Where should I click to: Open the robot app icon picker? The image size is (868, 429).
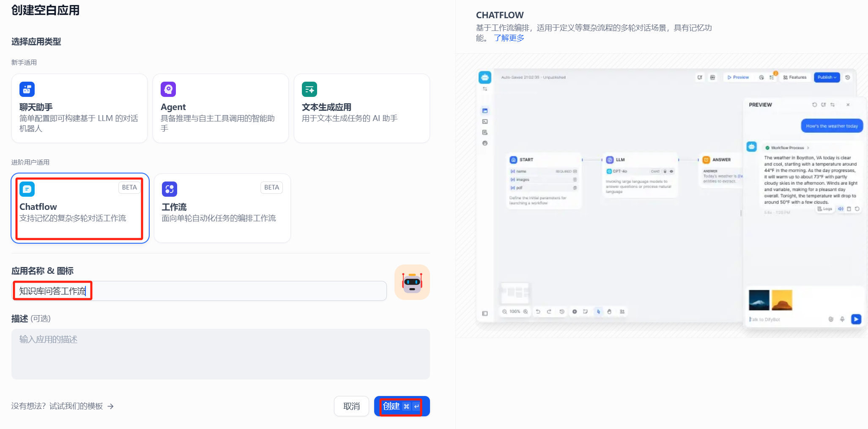coord(412,282)
